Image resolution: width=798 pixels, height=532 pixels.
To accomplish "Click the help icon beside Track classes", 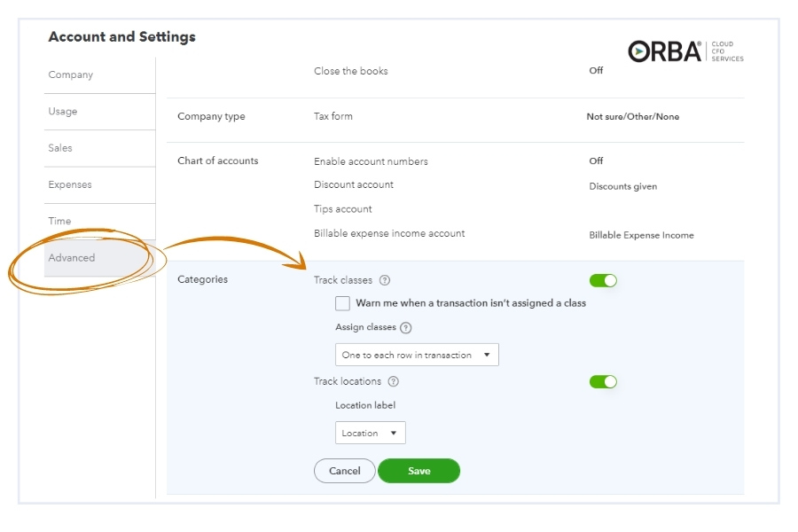I will tap(385, 280).
